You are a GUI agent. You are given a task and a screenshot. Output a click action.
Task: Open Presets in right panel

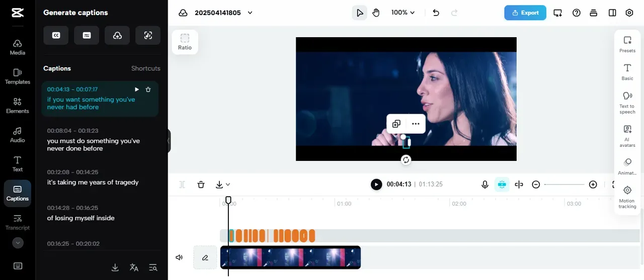pos(627,44)
